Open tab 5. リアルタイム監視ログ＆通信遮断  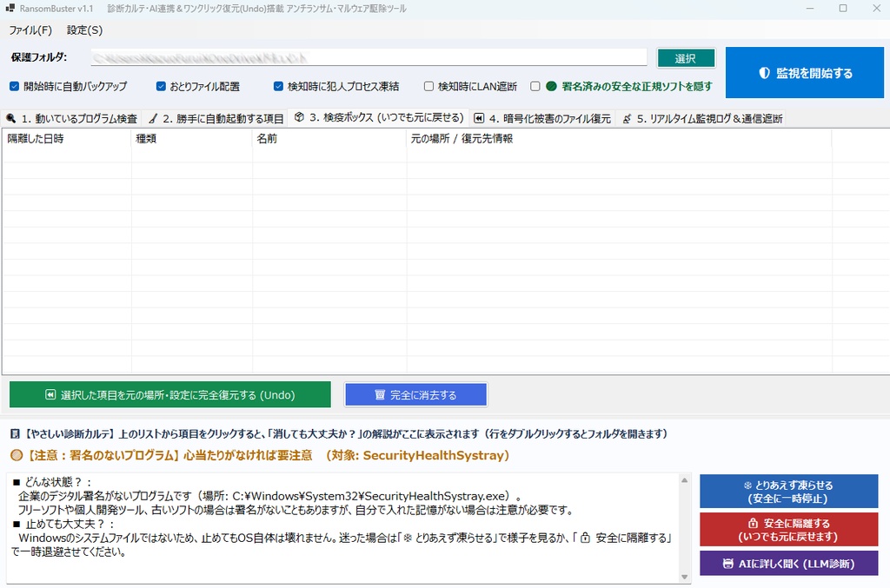click(x=701, y=118)
